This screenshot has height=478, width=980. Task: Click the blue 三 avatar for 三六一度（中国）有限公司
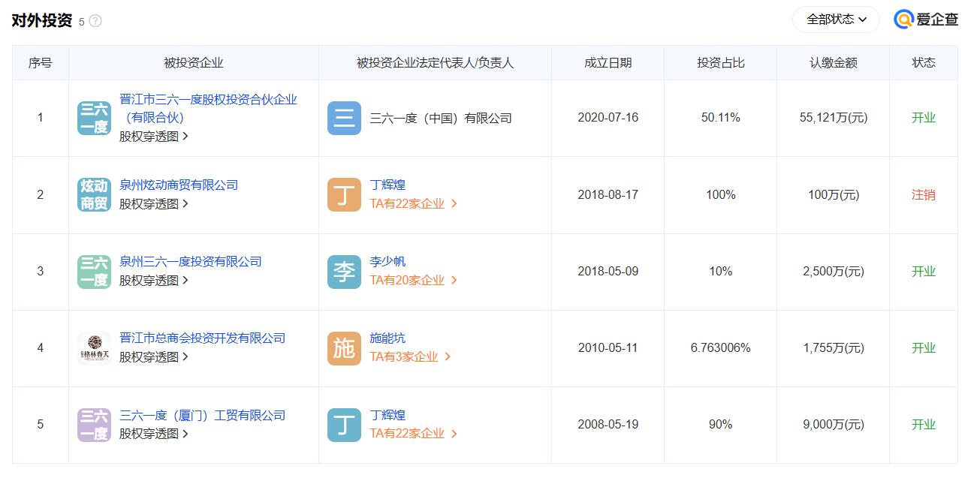[344, 119]
